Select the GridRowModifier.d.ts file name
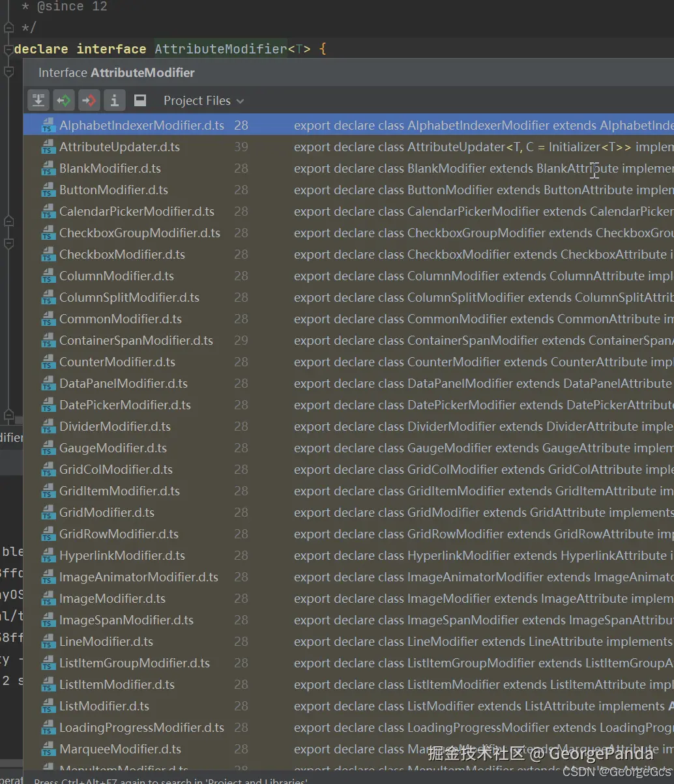The height and width of the screenshot is (784, 674). click(x=119, y=534)
